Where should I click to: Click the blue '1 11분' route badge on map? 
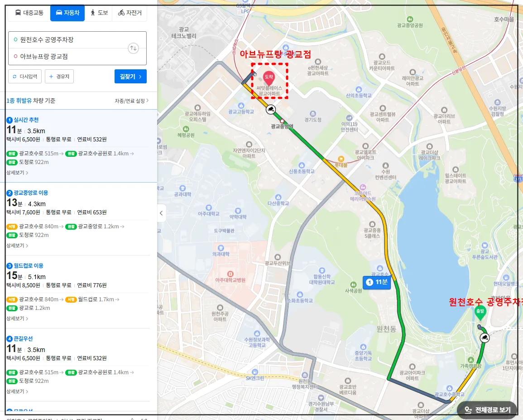(x=378, y=282)
